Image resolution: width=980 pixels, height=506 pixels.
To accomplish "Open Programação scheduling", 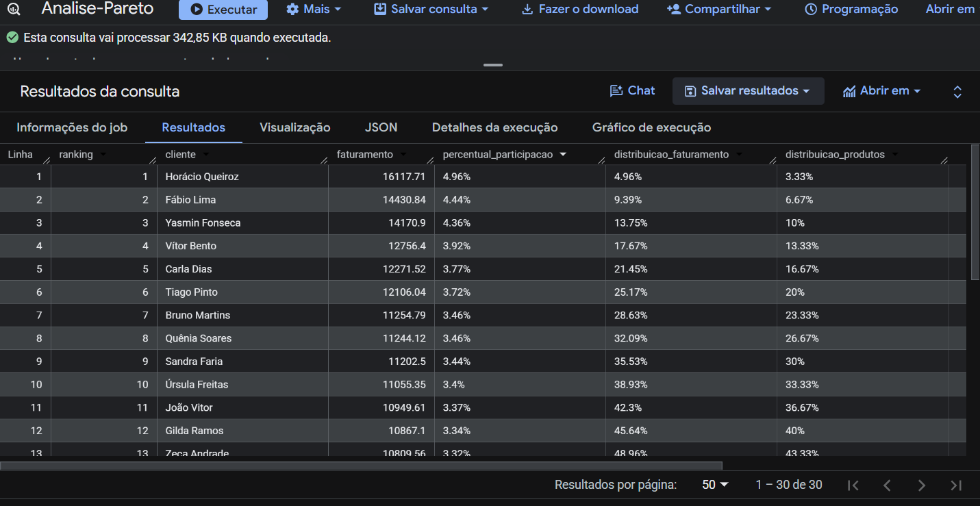I will (x=851, y=10).
